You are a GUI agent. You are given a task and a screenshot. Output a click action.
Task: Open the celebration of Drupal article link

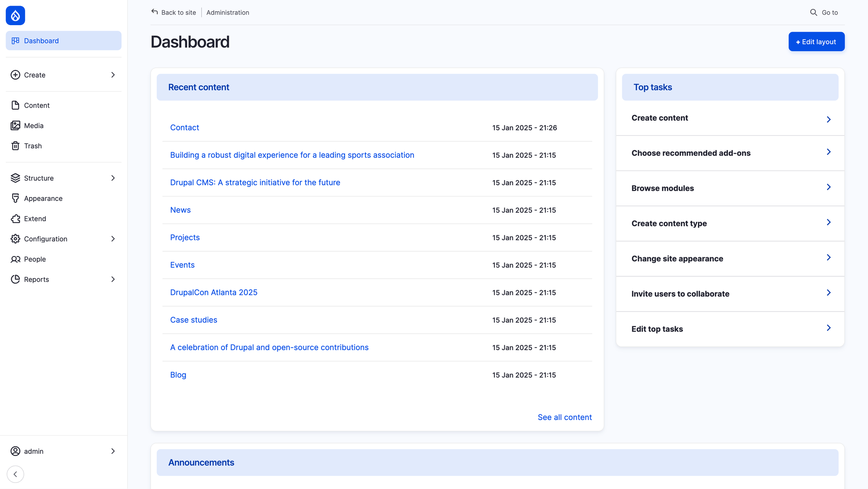[x=269, y=348]
